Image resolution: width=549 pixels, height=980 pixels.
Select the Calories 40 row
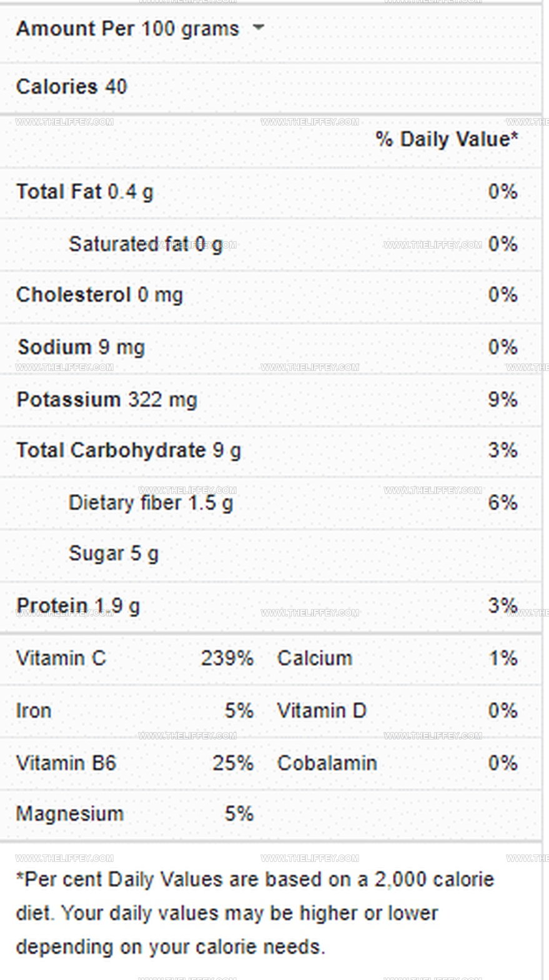270,87
